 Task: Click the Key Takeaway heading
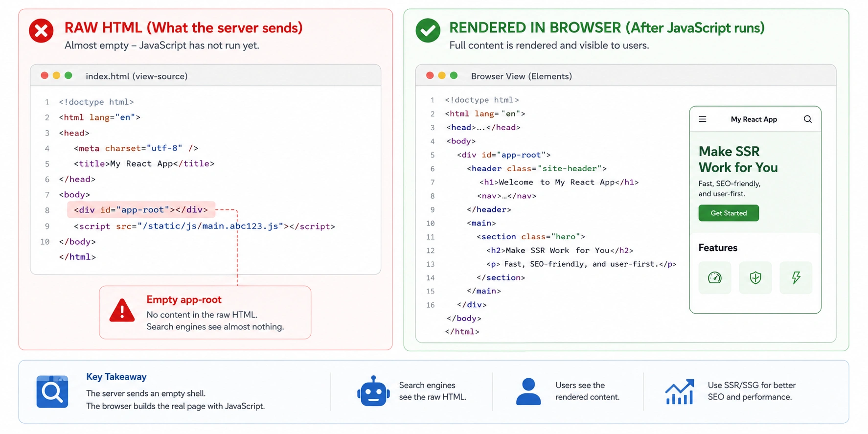[x=116, y=377]
